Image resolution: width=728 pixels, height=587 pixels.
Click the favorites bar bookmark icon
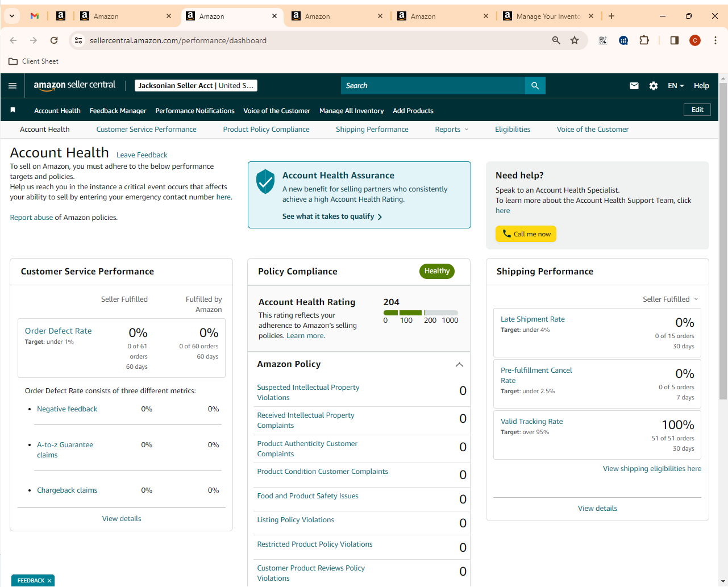pos(13,110)
